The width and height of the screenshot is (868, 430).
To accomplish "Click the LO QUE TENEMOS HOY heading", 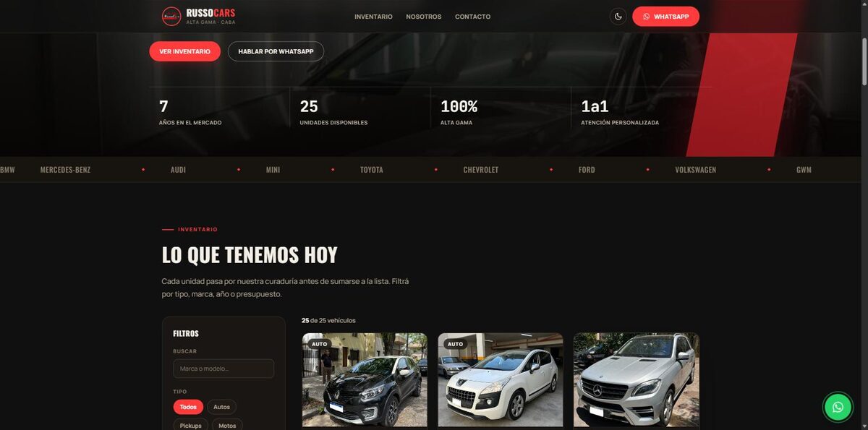I will (250, 255).
